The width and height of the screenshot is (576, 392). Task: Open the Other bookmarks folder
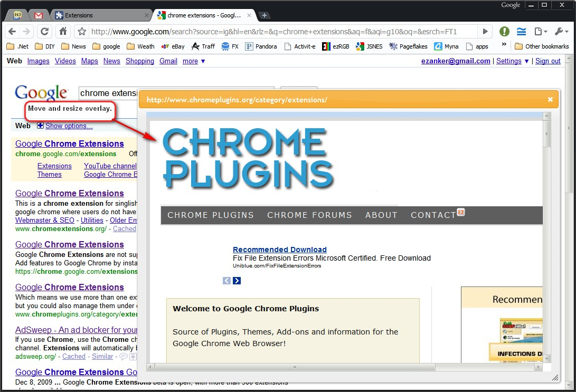[x=542, y=46]
